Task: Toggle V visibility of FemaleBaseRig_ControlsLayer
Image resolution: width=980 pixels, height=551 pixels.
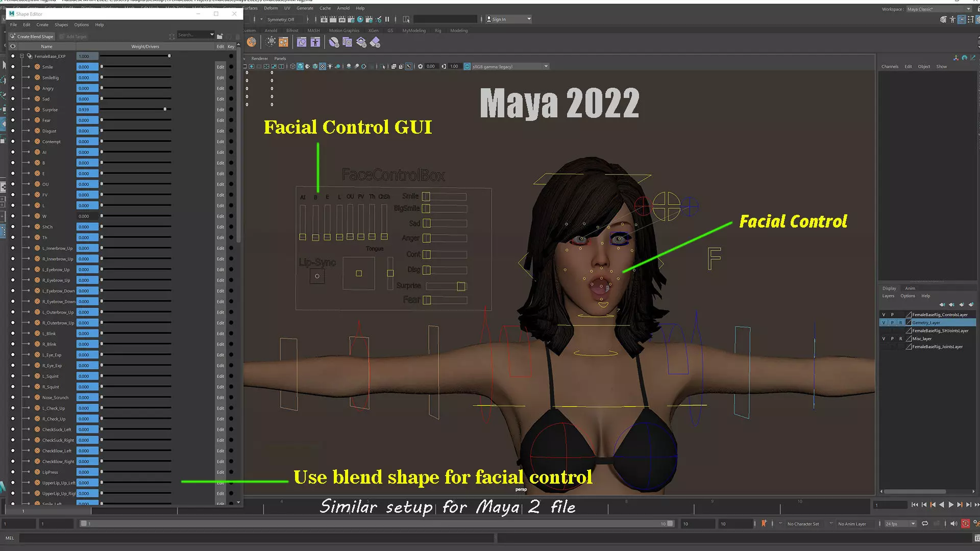Action: point(884,315)
